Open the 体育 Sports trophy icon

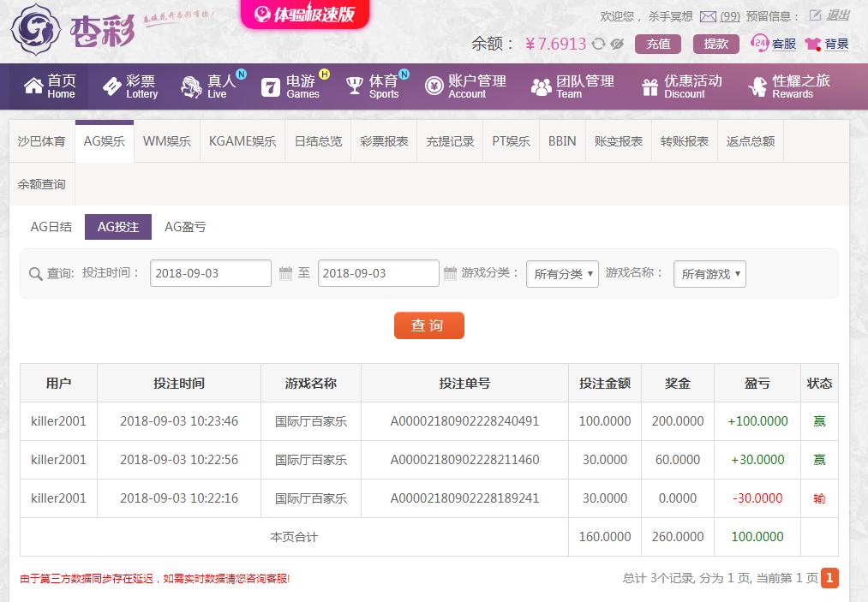click(x=354, y=86)
